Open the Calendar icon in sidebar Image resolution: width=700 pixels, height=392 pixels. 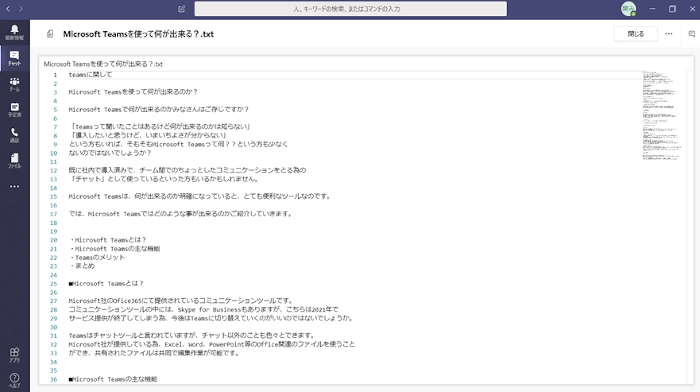tap(14, 110)
